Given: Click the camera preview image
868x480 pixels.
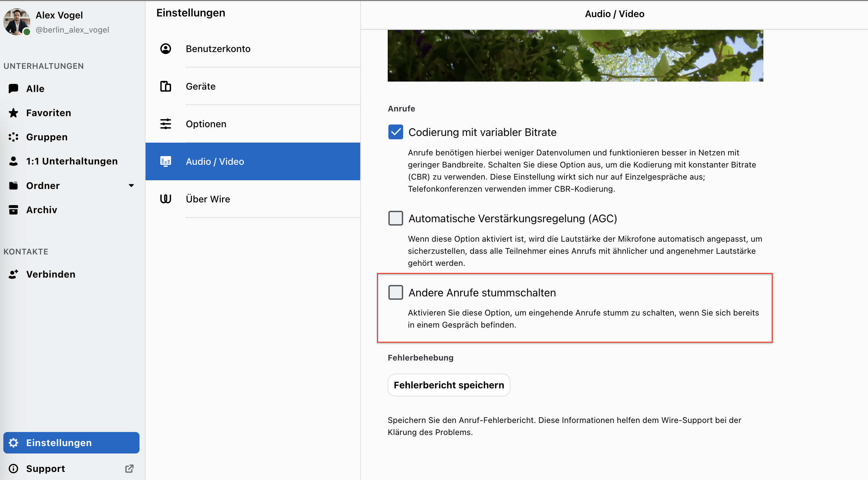Looking at the screenshot, I should 575,56.
